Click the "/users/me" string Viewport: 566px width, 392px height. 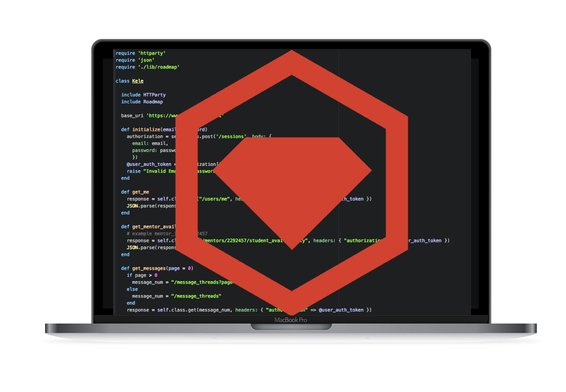(x=215, y=199)
